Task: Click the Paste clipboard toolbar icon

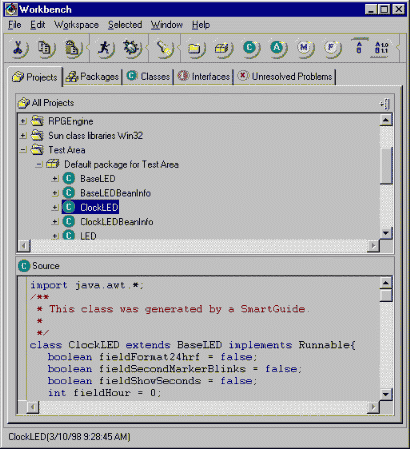Action: (x=73, y=48)
